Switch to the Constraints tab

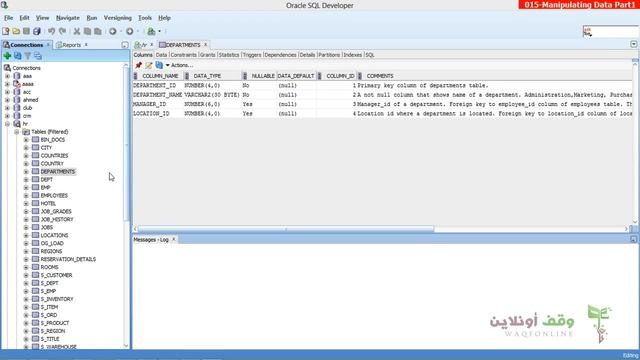pyautogui.click(x=183, y=55)
